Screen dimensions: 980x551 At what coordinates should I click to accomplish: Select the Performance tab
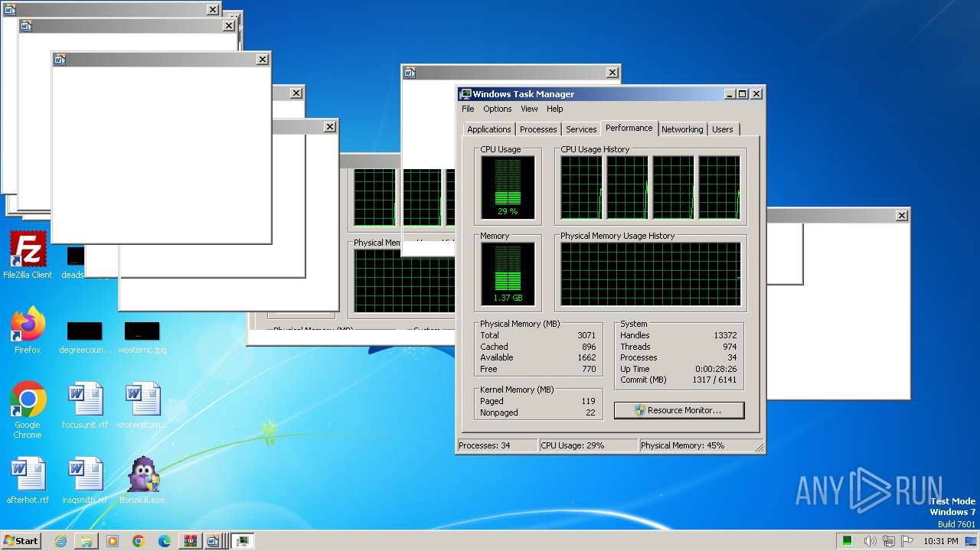click(x=629, y=128)
